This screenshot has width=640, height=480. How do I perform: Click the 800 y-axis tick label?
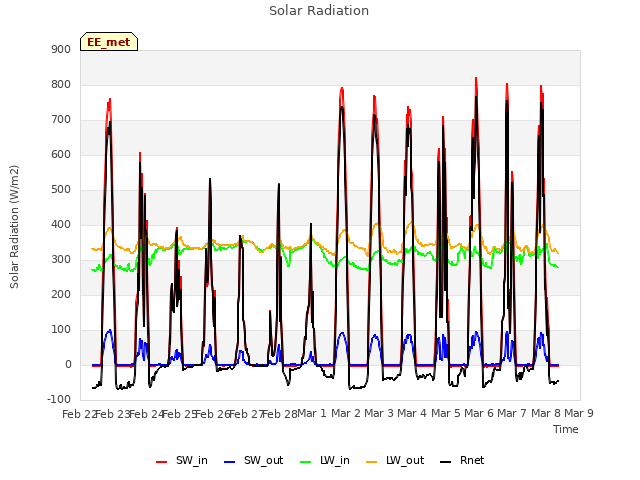[x=61, y=84]
